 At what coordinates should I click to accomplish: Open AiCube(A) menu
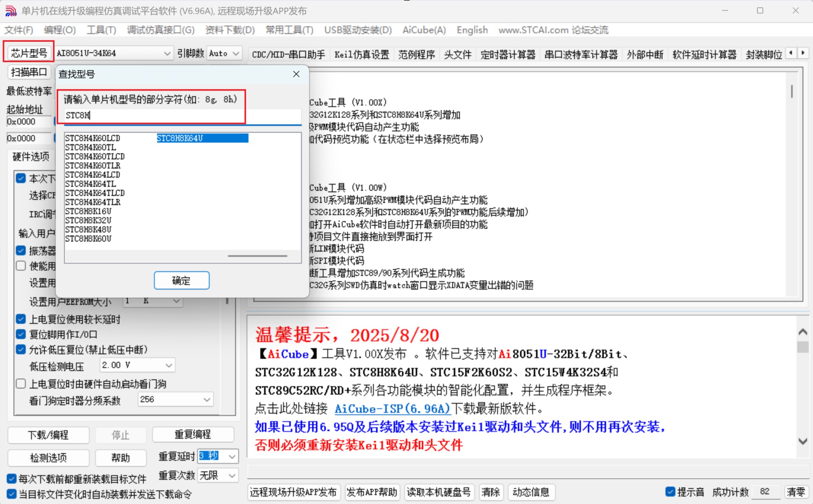point(424,30)
